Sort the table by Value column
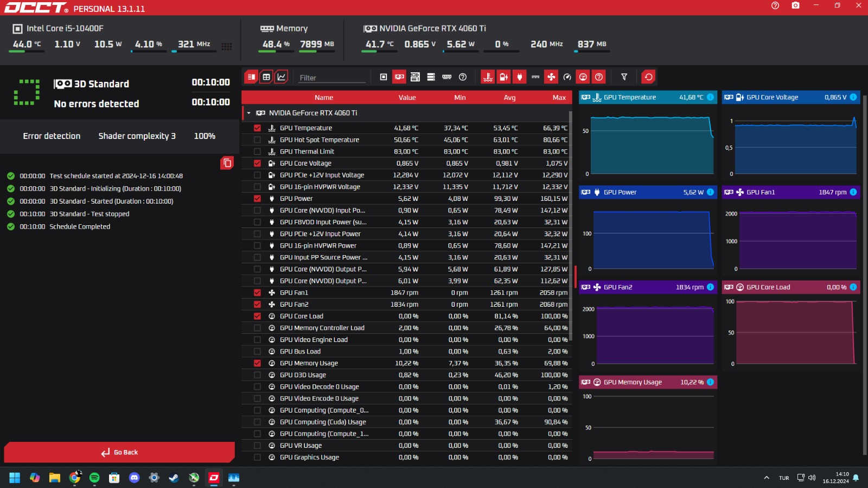This screenshot has height=488, width=868. (x=407, y=98)
